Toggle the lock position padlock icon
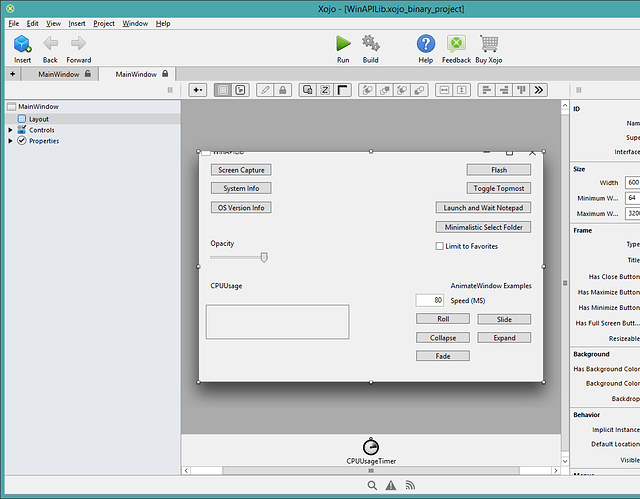The image size is (640, 499). [x=282, y=90]
